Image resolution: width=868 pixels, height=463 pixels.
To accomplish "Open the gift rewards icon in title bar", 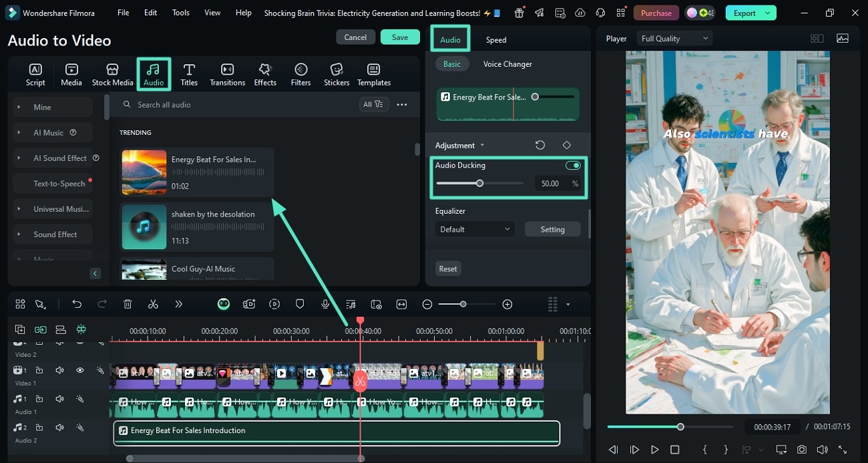I will tap(519, 13).
